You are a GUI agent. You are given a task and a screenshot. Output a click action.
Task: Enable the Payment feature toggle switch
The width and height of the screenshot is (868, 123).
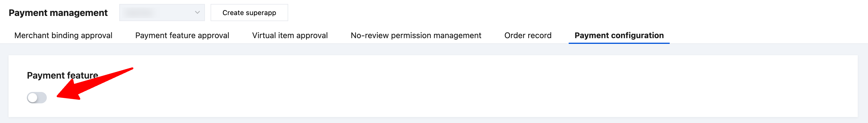(37, 98)
